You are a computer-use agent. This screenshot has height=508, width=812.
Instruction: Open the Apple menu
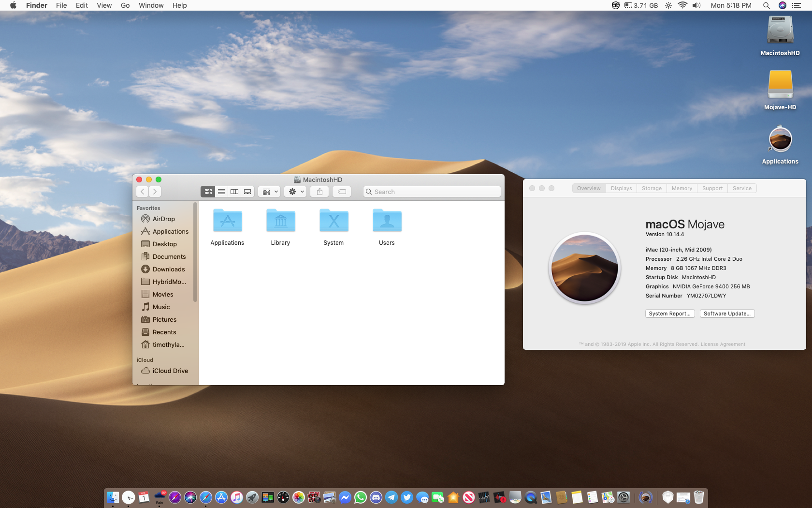click(13, 5)
